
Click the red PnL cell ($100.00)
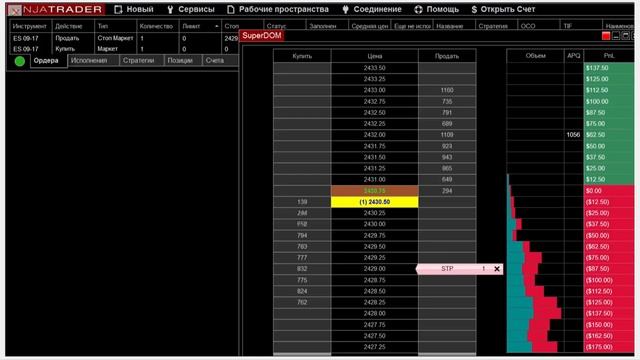click(609, 280)
